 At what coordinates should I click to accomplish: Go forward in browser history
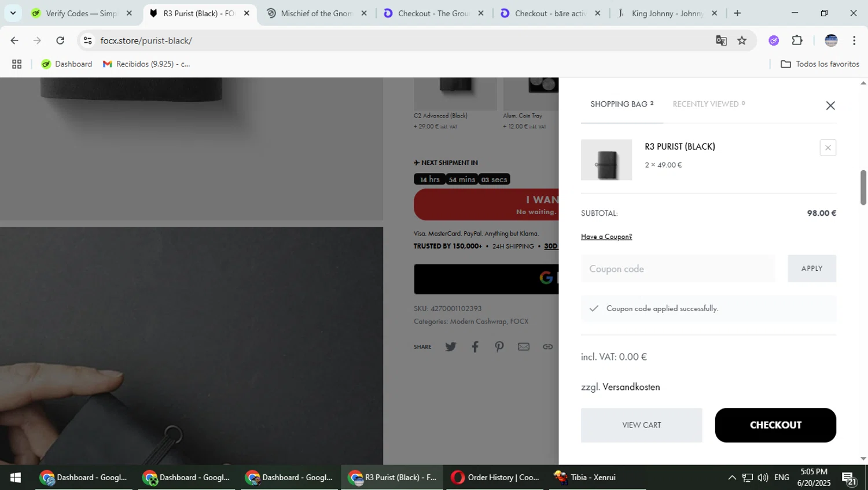pyautogui.click(x=37, y=40)
